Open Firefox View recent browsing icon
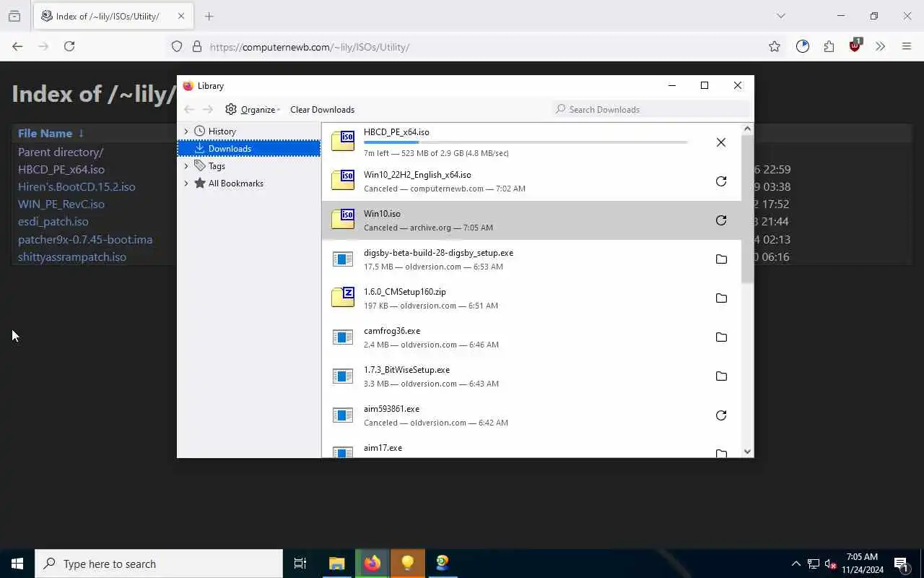The height and width of the screenshot is (578, 924). coord(14,16)
